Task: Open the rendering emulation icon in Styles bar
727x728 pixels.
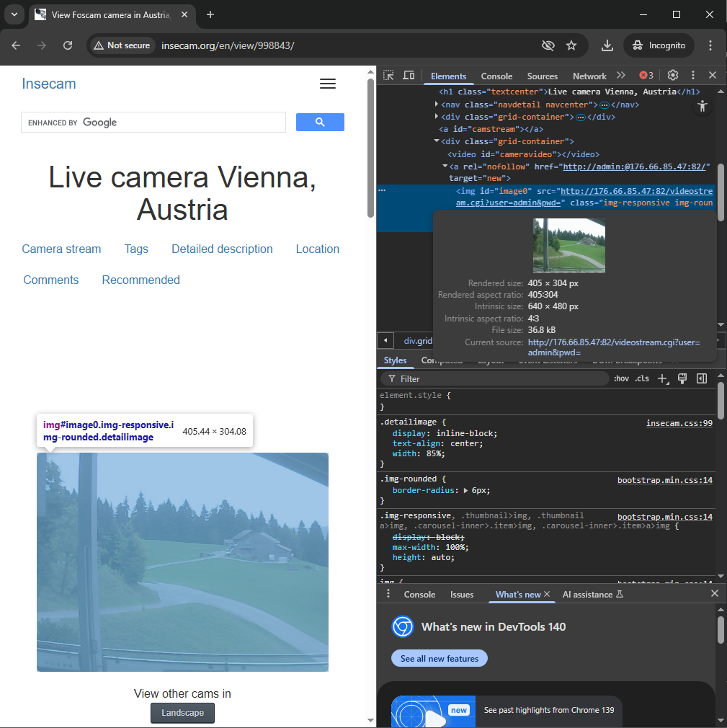Action: click(x=682, y=378)
